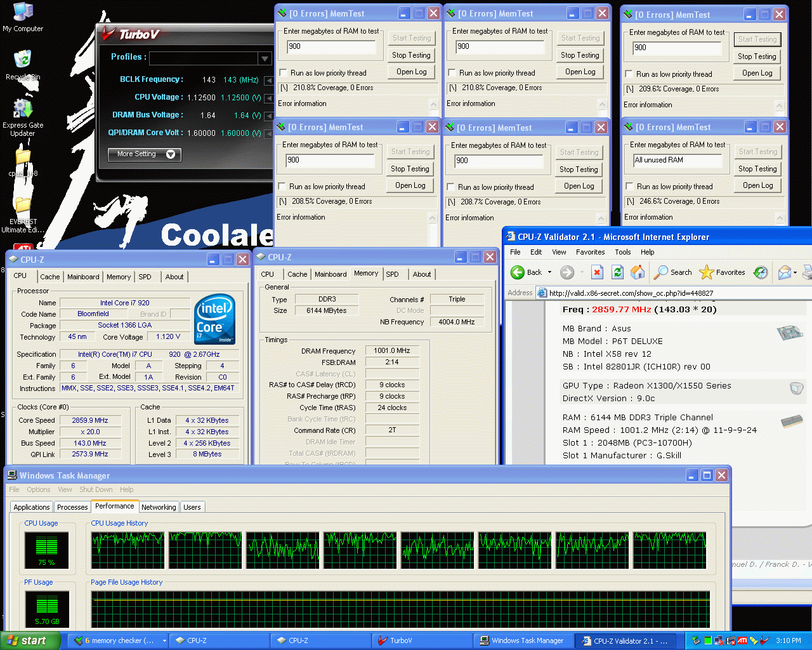Enable low priority thread in 208.5% Coverage MemTest
Image resolution: width=812 pixels, height=650 pixels.
(282, 187)
